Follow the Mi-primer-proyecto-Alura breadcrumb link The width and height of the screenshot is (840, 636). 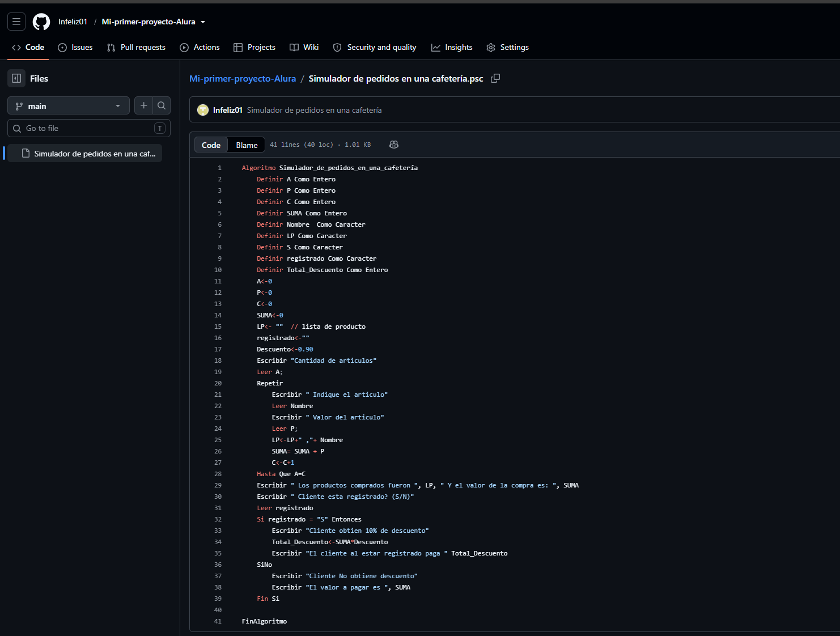point(243,78)
